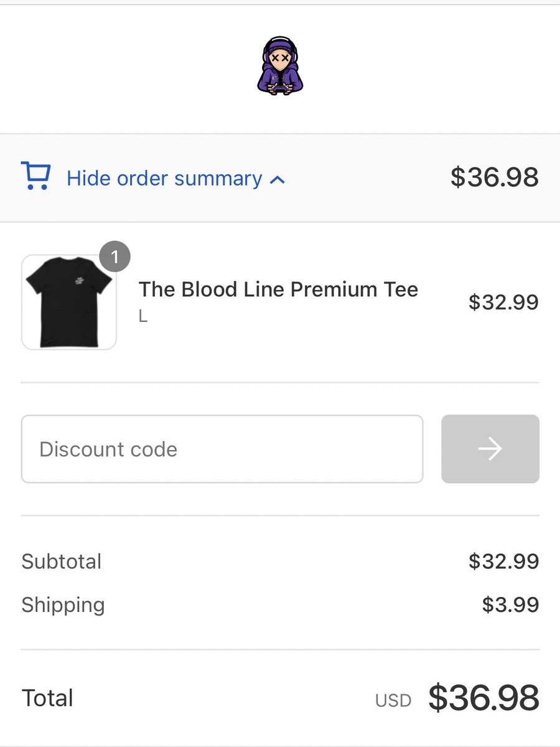Focus the Discount code input field
Image resolution: width=560 pixels, height=747 pixels.
pyautogui.click(x=222, y=449)
